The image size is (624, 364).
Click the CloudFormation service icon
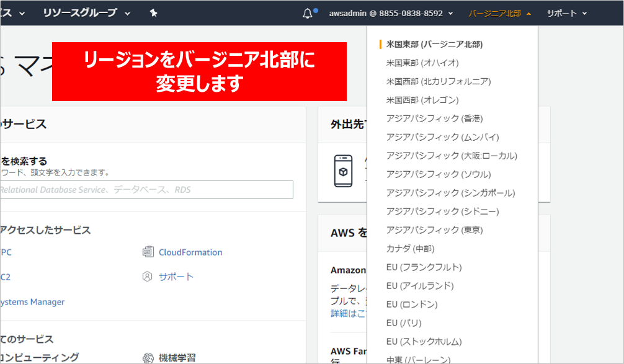[148, 252]
